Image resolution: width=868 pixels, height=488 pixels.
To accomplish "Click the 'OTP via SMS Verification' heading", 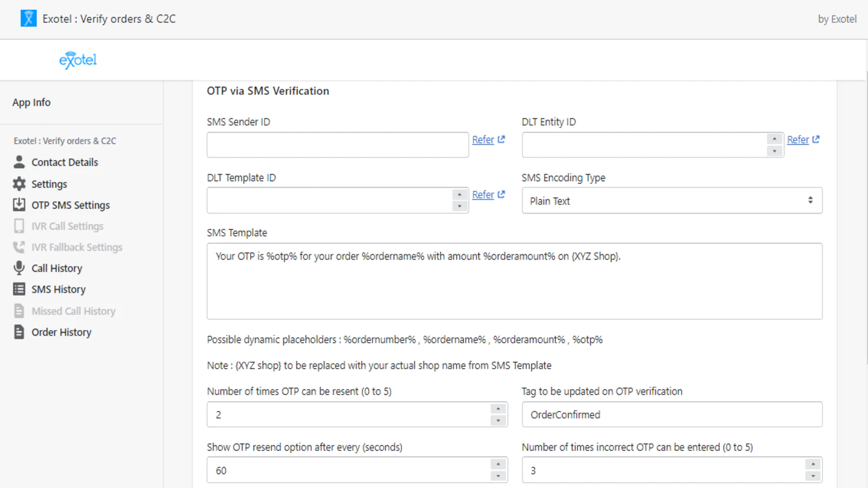I will click(x=268, y=91).
